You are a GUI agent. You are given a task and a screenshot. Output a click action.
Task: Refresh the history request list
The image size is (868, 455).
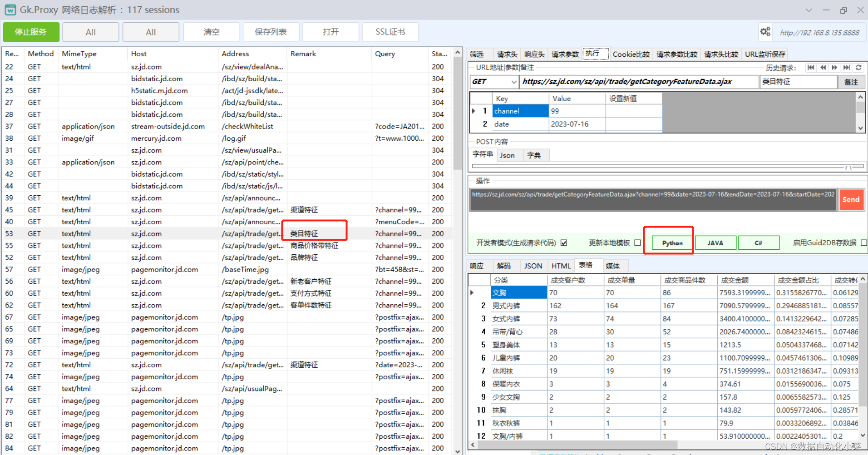858,67
